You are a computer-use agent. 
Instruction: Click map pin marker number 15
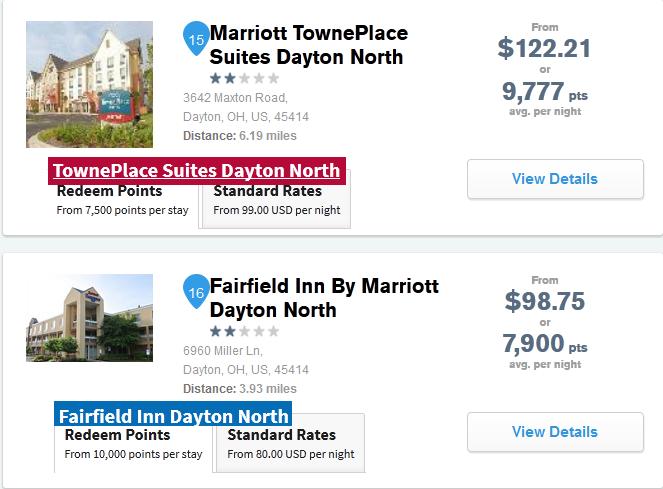[x=196, y=38]
